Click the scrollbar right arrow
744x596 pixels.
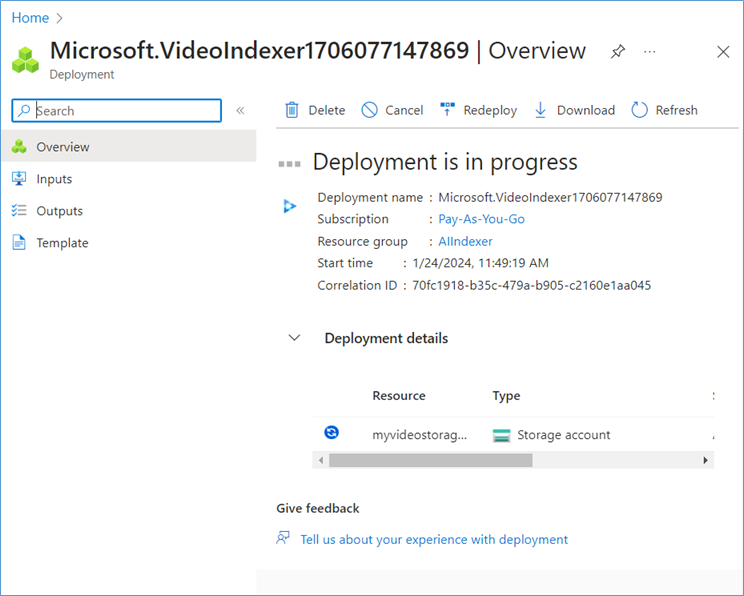[x=706, y=460]
